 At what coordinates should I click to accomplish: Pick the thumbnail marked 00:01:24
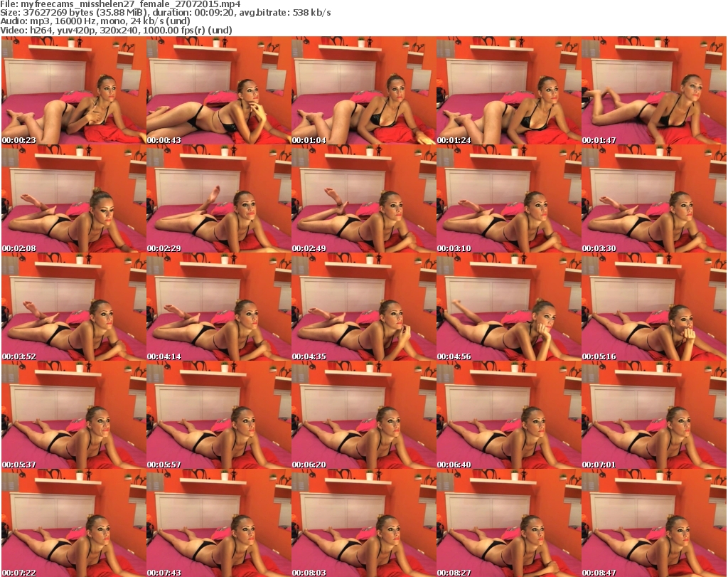(508, 90)
